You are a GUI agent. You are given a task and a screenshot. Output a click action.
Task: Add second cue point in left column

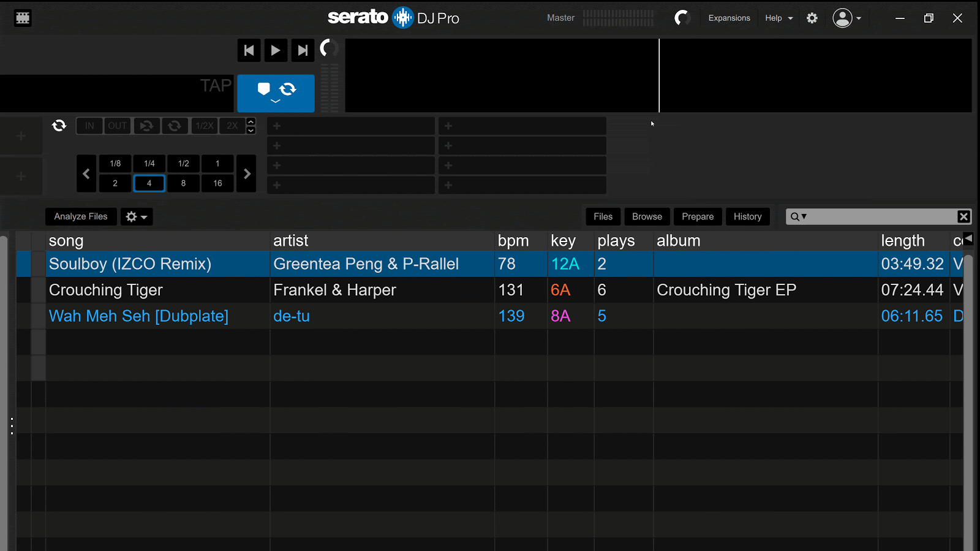pyautogui.click(x=351, y=145)
